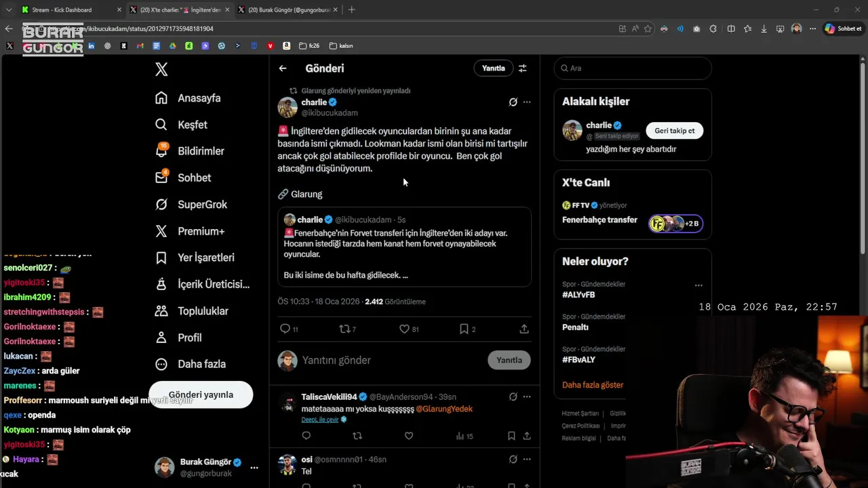Viewport: 868px width, 488px height.
Task: Click Yanıtla button beside reply field
Action: click(509, 360)
